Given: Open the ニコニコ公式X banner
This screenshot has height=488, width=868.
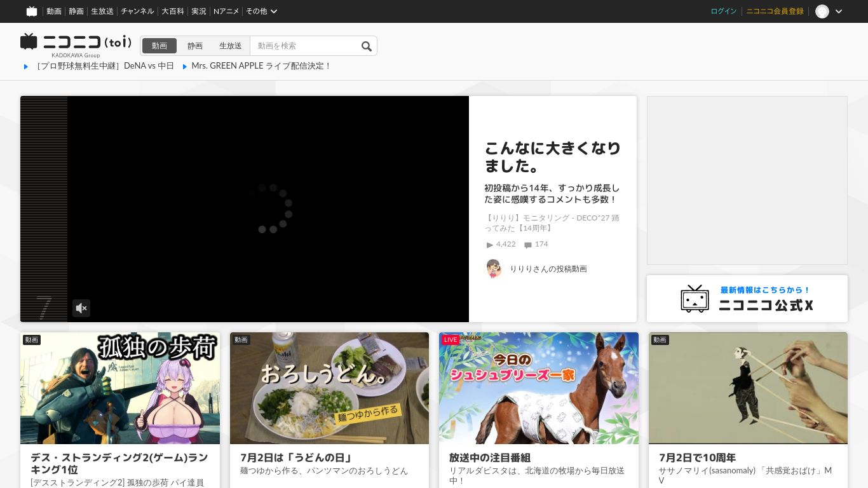Looking at the screenshot, I should click(x=747, y=299).
